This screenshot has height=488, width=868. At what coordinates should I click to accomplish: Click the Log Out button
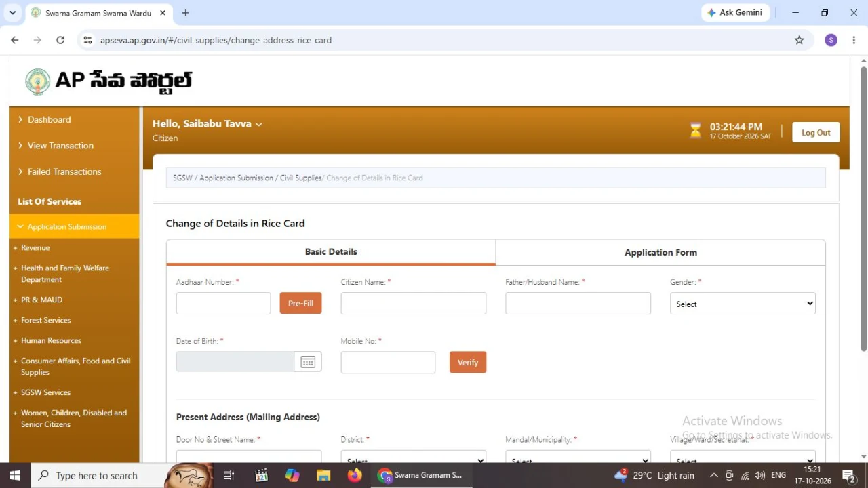point(816,132)
